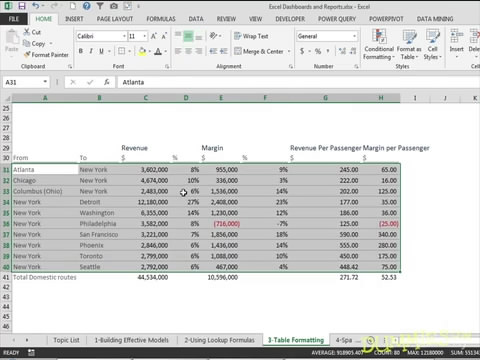The width and height of the screenshot is (480, 360).
Task: Decrease font size with the small A
Action: (x=164, y=36)
